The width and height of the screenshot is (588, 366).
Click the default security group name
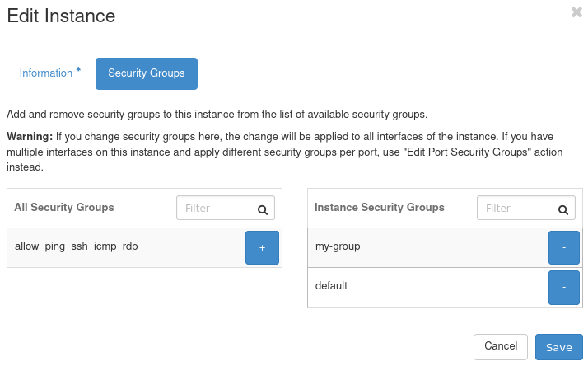click(332, 286)
